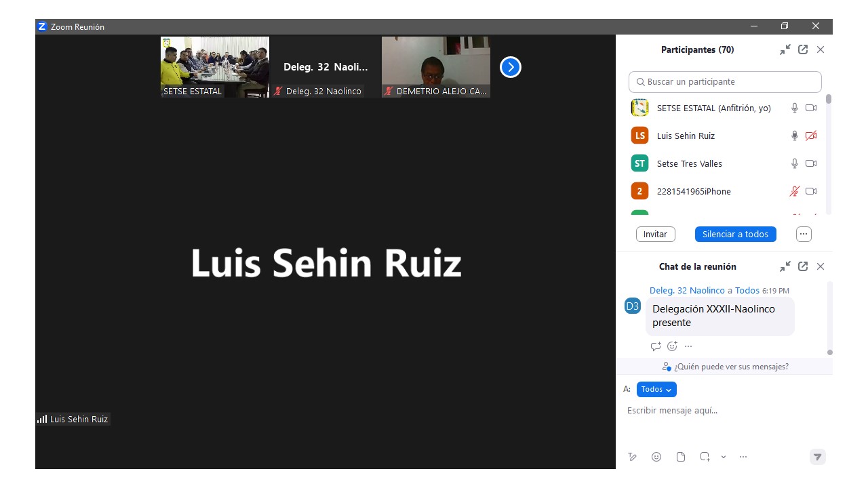
Task: Mute Luis Sehin Ruiz's microphone
Action: [795, 136]
